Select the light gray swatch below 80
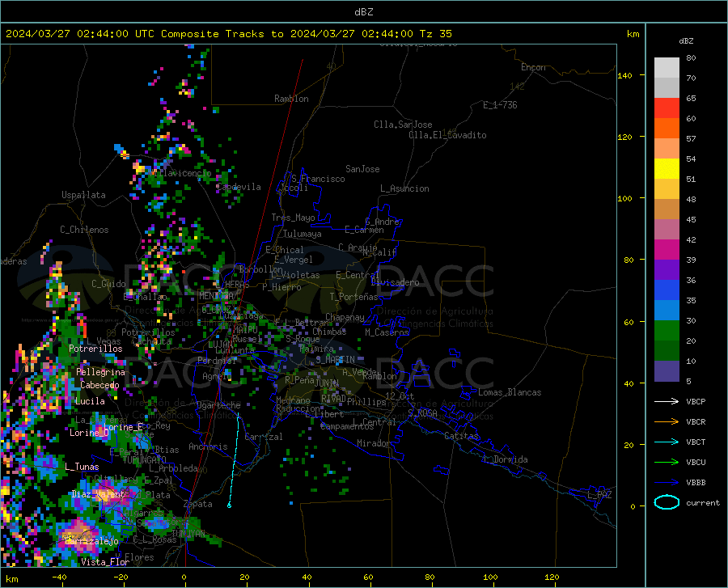728x588 pixels. click(667, 68)
